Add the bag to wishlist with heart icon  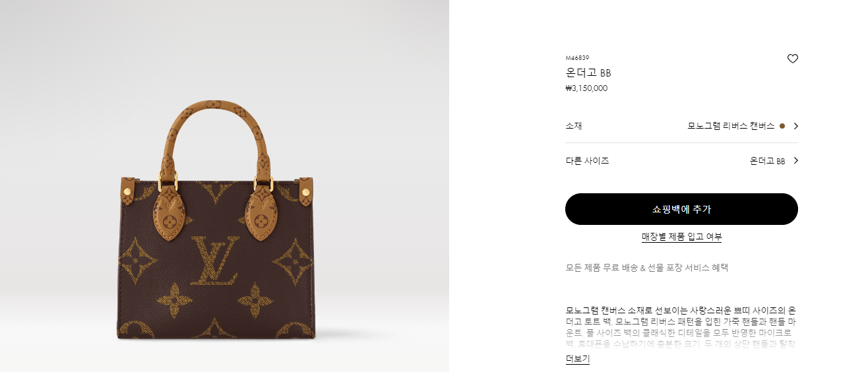[793, 59]
